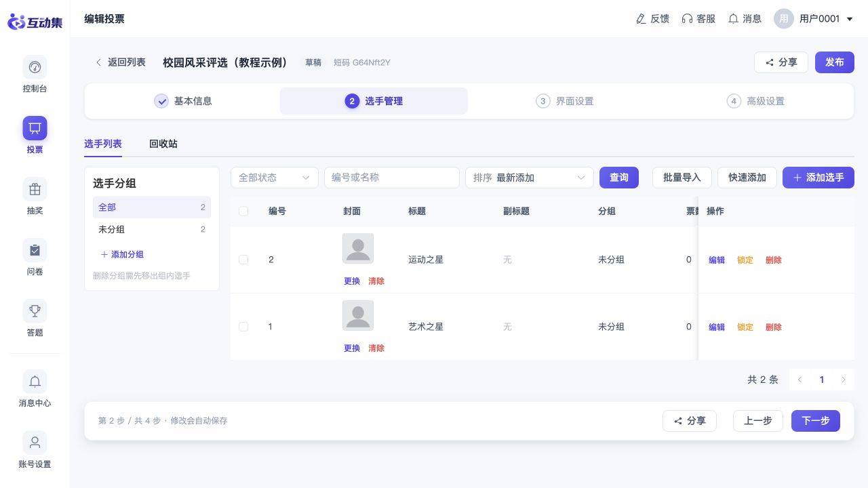Click the 编号 column header
The height and width of the screenshot is (488, 868).
[x=277, y=211]
